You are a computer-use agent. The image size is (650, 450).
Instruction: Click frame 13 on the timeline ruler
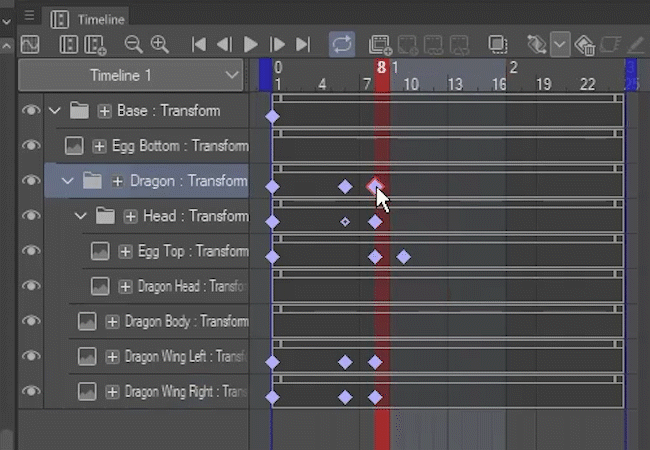tap(455, 85)
